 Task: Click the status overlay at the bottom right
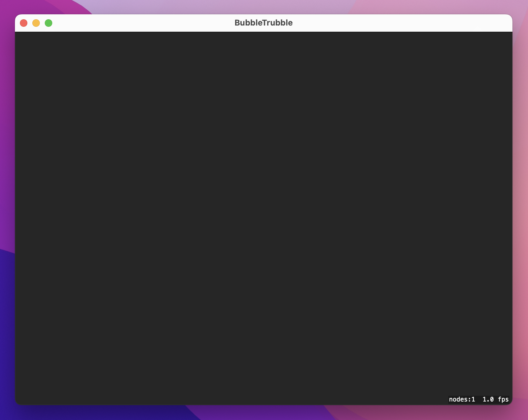click(479, 399)
